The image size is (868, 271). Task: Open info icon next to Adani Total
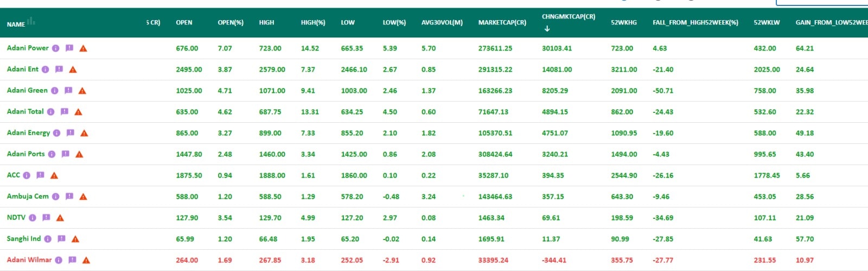point(51,112)
